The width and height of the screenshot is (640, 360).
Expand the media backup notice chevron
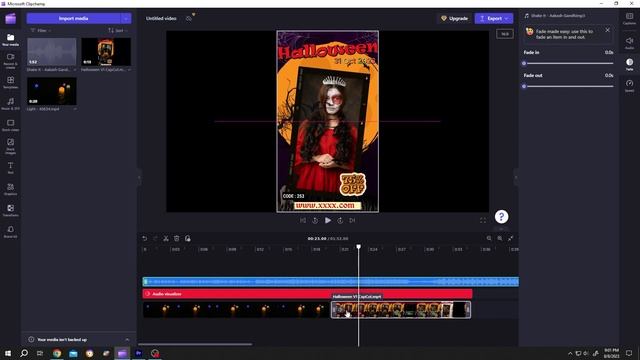tap(127, 340)
